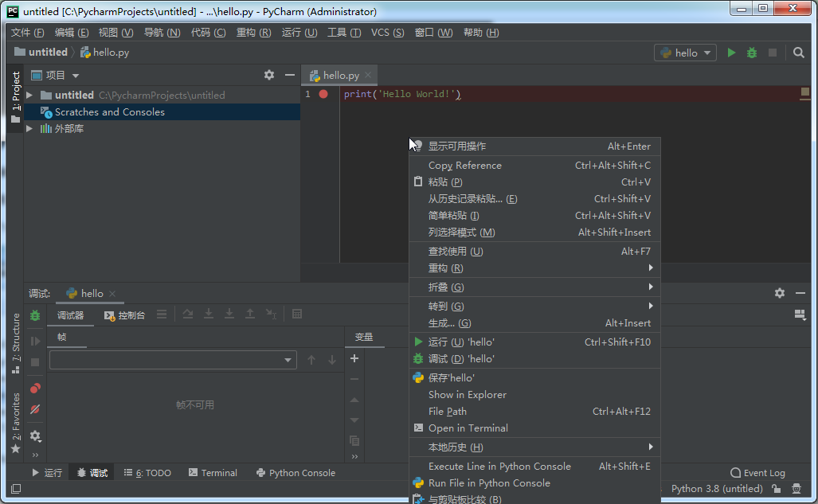Image resolution: width=818 pixels, height=504 pixels.
Task: Toggle the red breakpoint on line 1
Action: point(323,94)
